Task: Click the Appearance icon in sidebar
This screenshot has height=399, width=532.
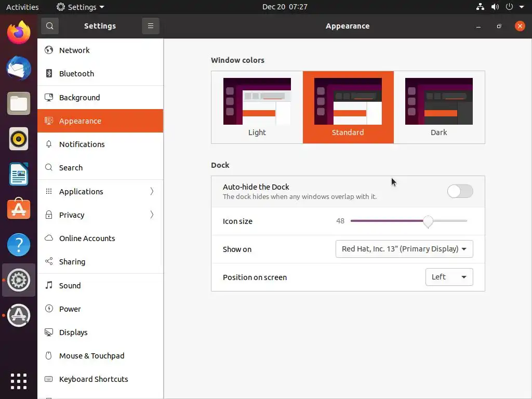Action: click(x=49, y=121)
